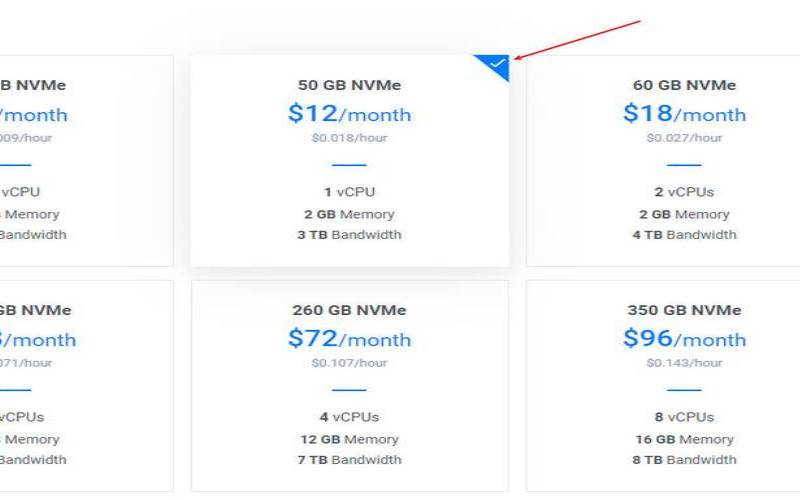The width and height of the screenshot is (800, 500).
Task: Click the $0.027/hour rate text
Action: 684,138
